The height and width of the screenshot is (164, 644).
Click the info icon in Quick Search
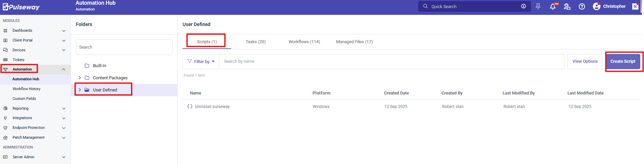pyautogui.click(x=524, y=6)
